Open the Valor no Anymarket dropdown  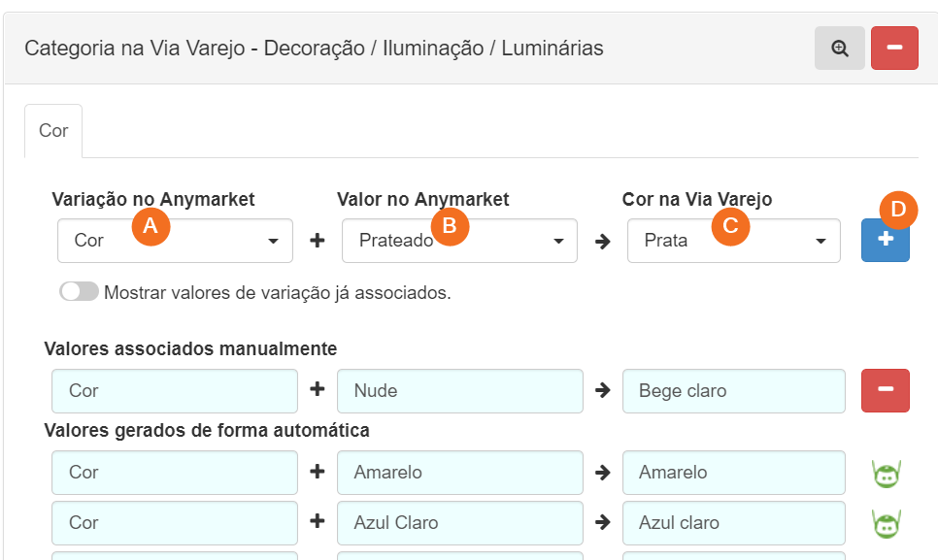459,241
